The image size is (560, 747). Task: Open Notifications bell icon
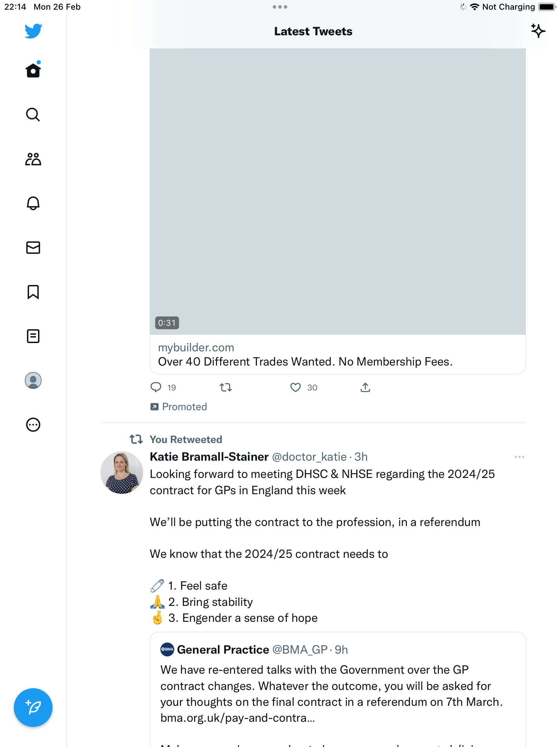click(33, 203)
